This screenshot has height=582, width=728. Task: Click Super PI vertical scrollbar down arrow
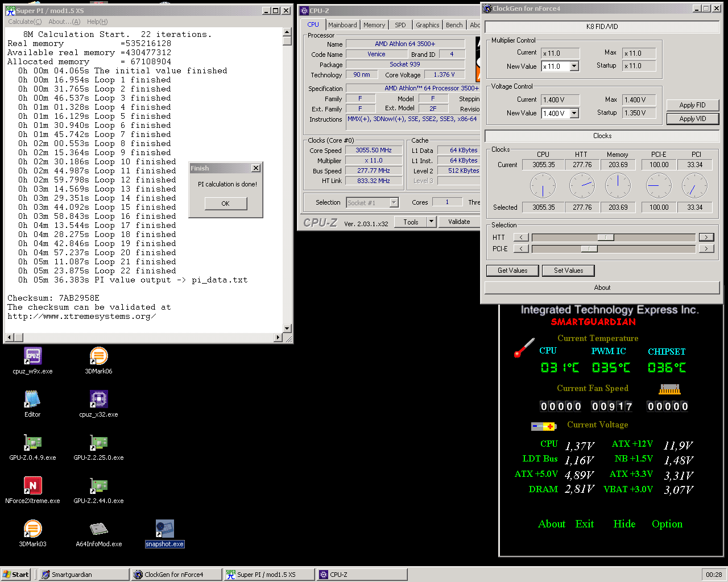(x=287, y=328)
